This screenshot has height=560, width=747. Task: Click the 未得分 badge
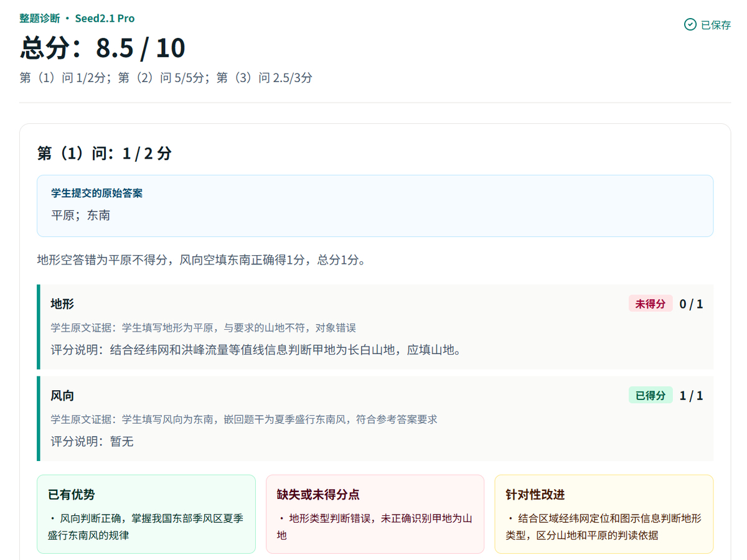pos(651,304)
